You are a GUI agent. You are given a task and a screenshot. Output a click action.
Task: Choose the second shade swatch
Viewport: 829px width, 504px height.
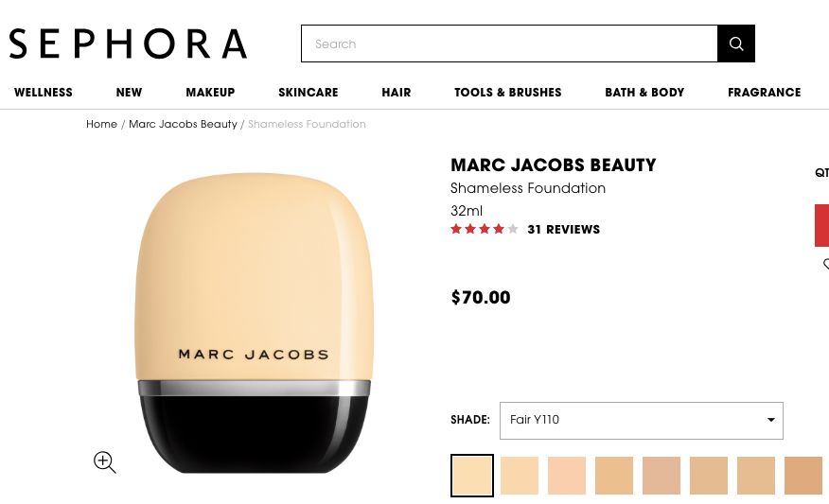520,476
